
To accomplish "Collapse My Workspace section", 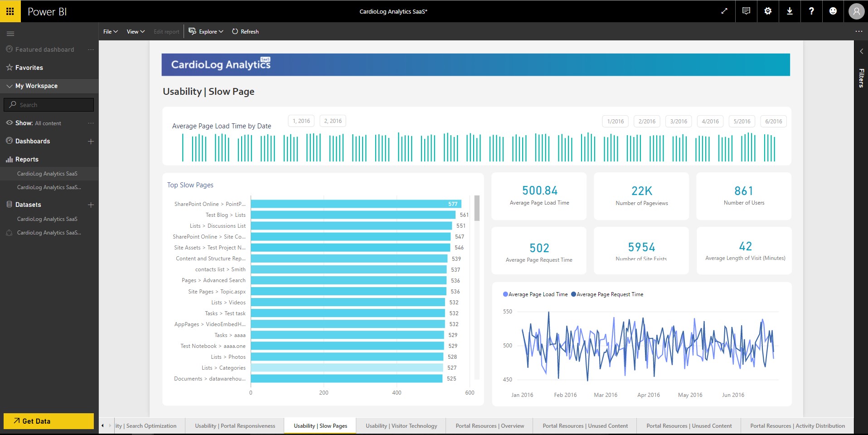I will coord(10,86).
